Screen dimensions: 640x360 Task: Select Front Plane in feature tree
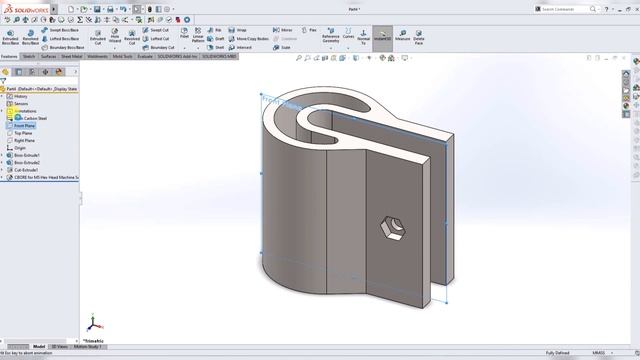pos(21,126)
